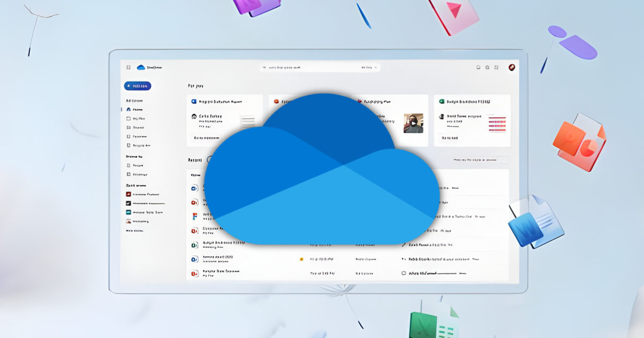The height and width of the screenshot is (338, 644).
Task: Focus the filter field above the file list
Action: point(480,160)
